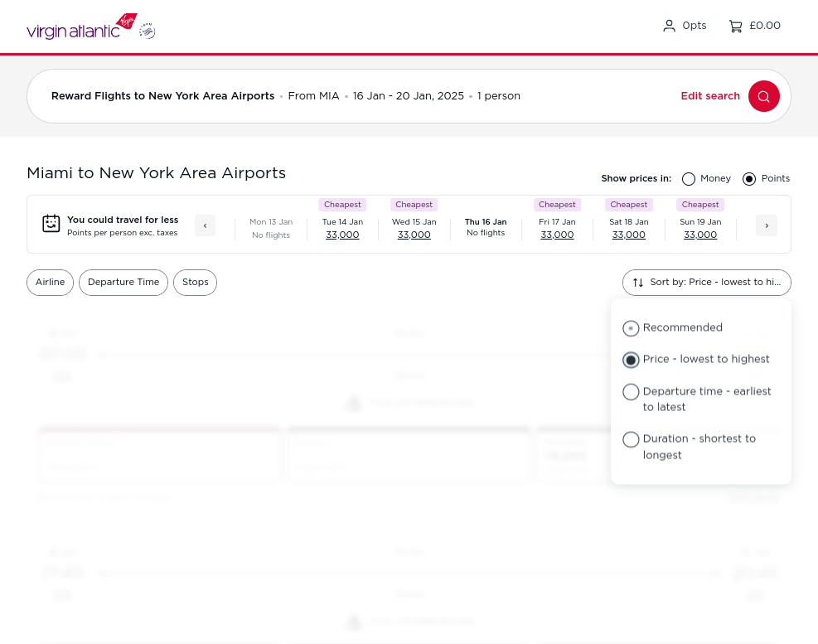Click the Mon 13 Jan No flights date
The width and height of the screenshot is (818, 644).
271,228
